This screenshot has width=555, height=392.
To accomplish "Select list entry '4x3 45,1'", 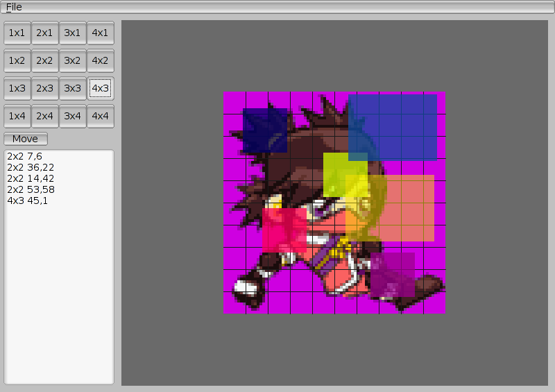I will [27, 201].
